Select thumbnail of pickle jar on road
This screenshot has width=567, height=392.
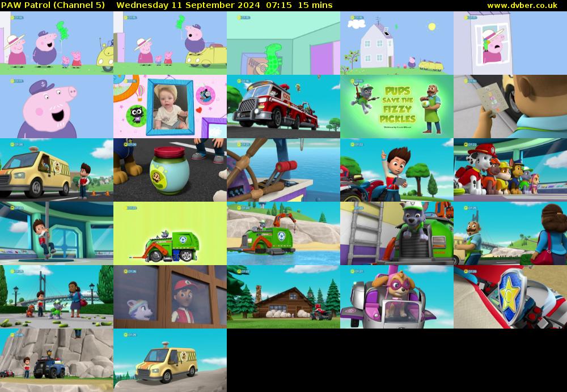(170, 170)
